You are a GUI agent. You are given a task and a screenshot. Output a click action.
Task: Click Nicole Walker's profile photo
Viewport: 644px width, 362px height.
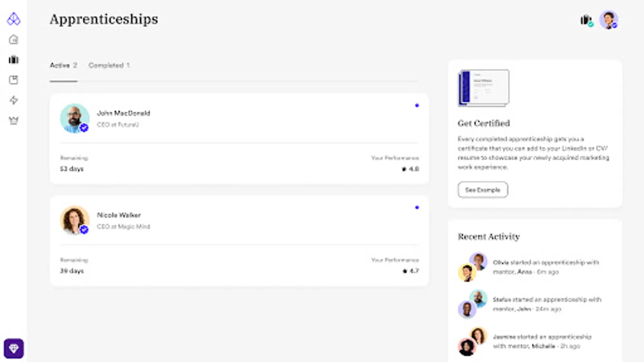tap(74, 220)
